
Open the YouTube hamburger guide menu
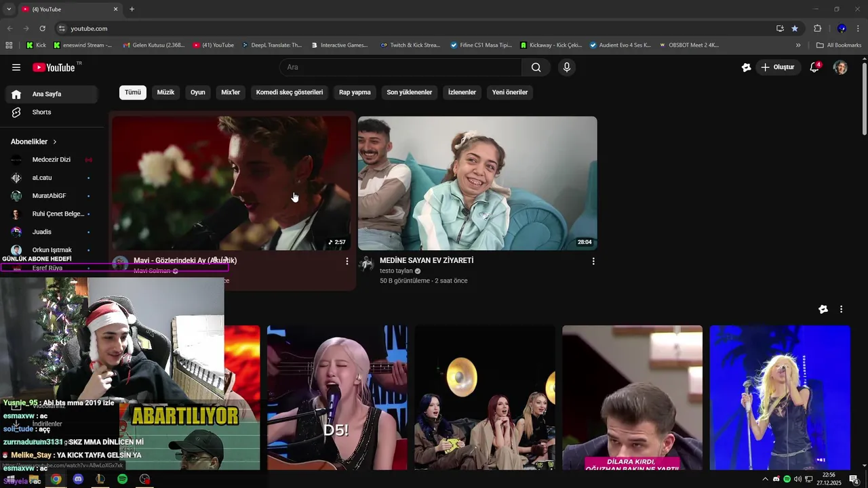click(x=16, y=67)
